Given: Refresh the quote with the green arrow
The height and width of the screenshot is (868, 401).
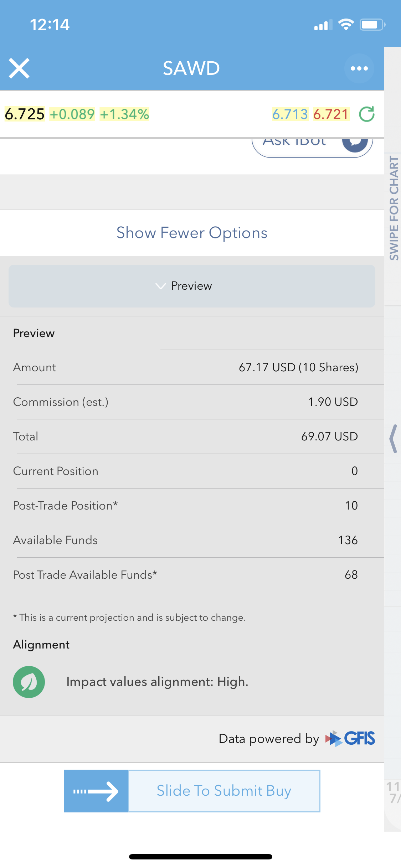Looking at the screenshot, I should 367,114.
